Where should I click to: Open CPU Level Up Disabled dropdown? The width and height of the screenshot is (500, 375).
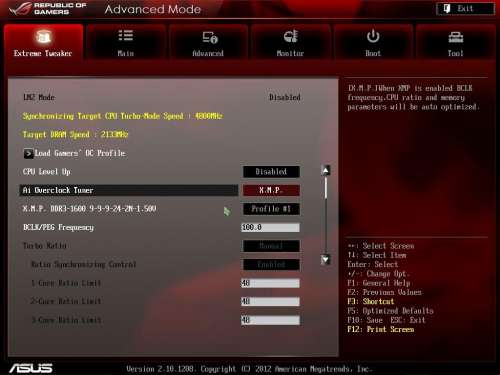tap(271, 172)
